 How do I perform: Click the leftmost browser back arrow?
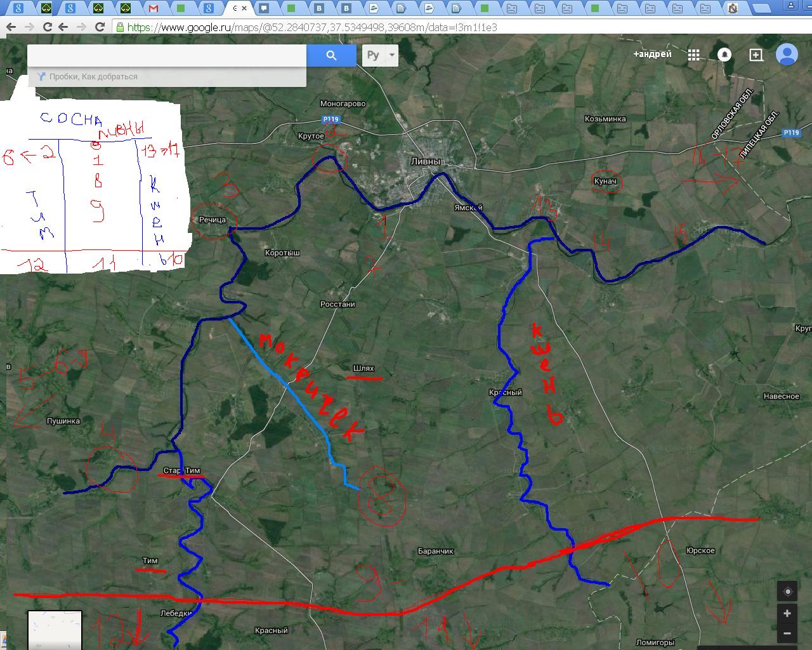point(11,27)
